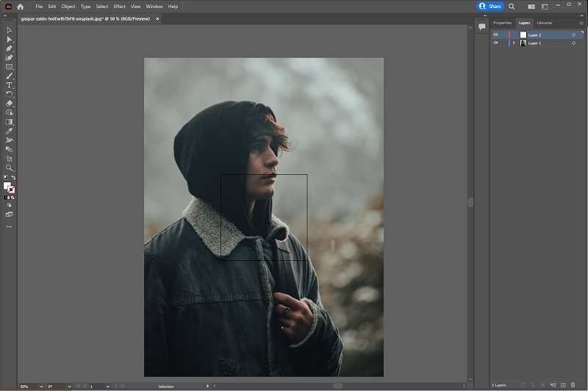Image resolution: width=588 pixels, height=391 pixels.
Task: Open the File menu
Action: 39,7
